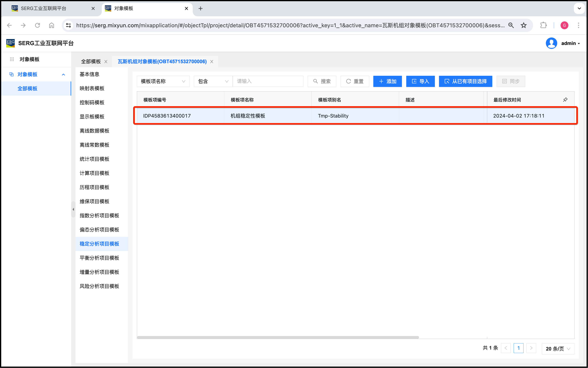Open the browser extensions puzzle icon

click(543, 25)
